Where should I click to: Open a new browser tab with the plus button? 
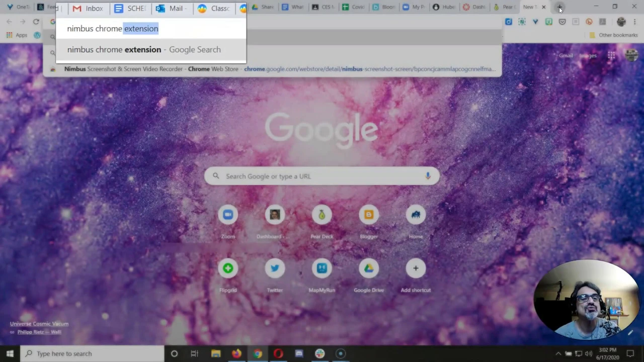[559, 7]
